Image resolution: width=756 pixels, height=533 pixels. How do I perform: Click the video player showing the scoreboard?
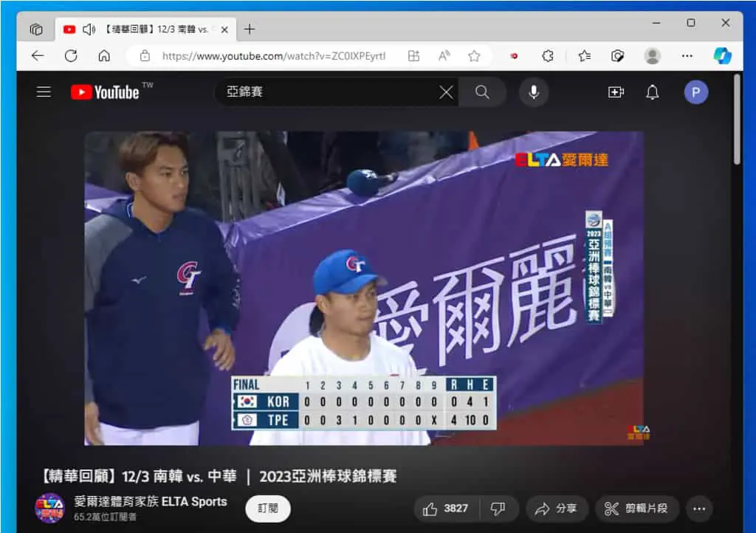point(364,288)
